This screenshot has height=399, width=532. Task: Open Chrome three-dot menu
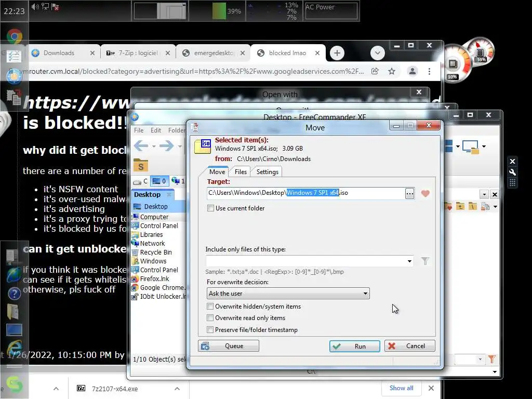coord(429,71)
